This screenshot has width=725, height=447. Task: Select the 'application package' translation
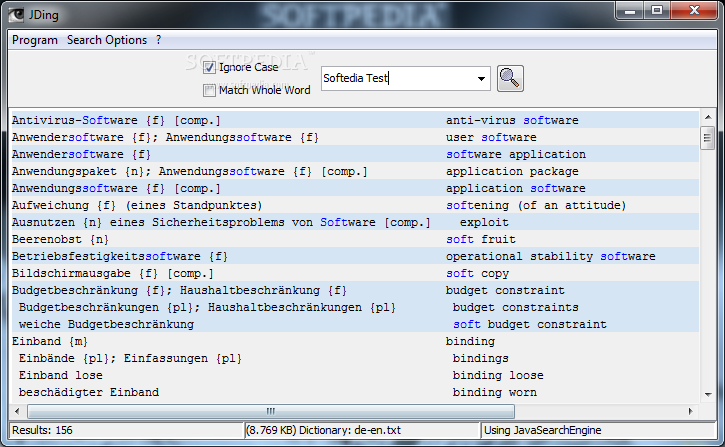tap(512, 171)
